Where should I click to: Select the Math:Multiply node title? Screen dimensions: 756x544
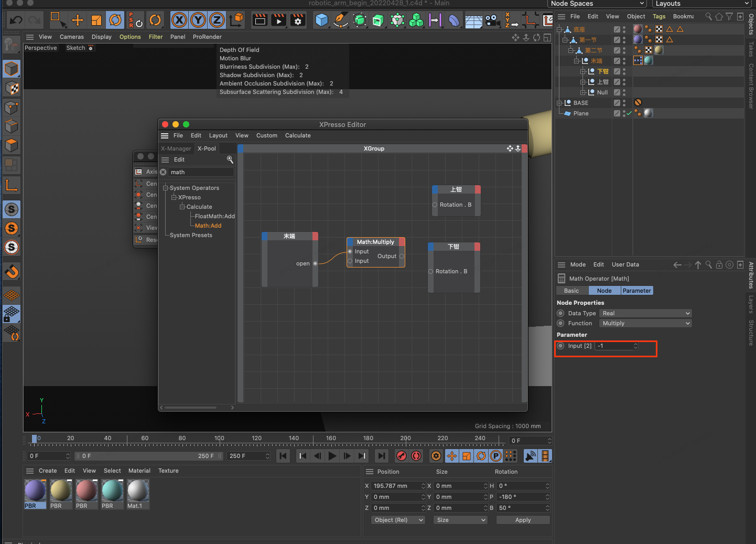pyautogui.click(x=375, y=242)
